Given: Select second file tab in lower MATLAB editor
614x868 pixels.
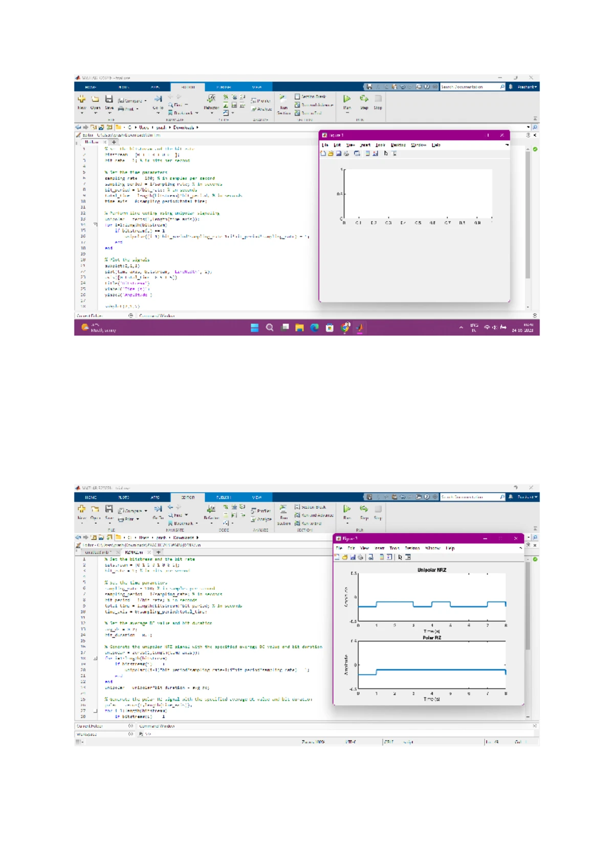Looking at the screenshot, I should pyautogui.click(x=135, y=552).
